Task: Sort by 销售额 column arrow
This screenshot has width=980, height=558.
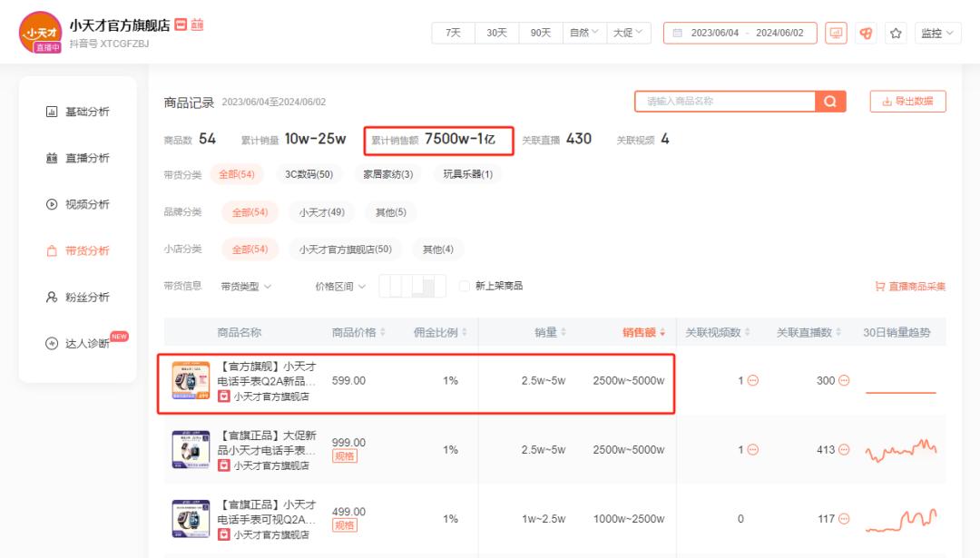Action: point(662,333)
